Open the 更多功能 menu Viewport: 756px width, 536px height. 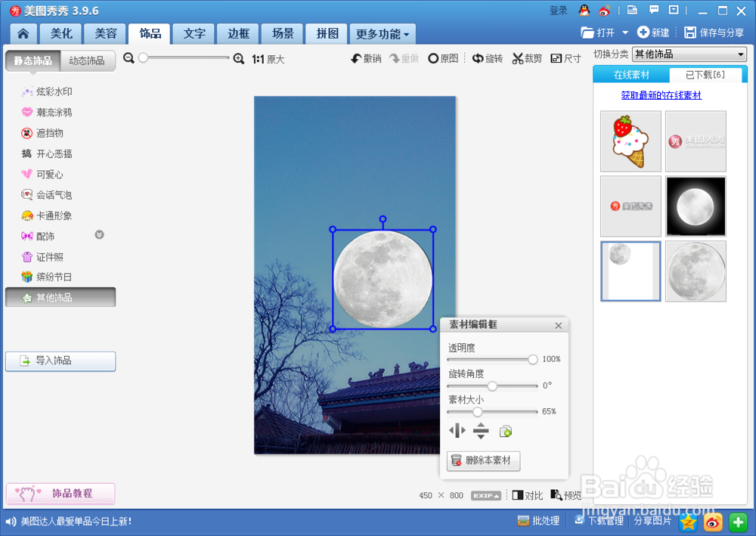point(383,34)
